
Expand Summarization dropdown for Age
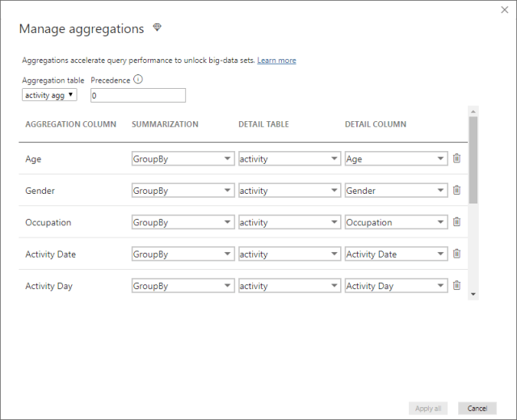183,159
